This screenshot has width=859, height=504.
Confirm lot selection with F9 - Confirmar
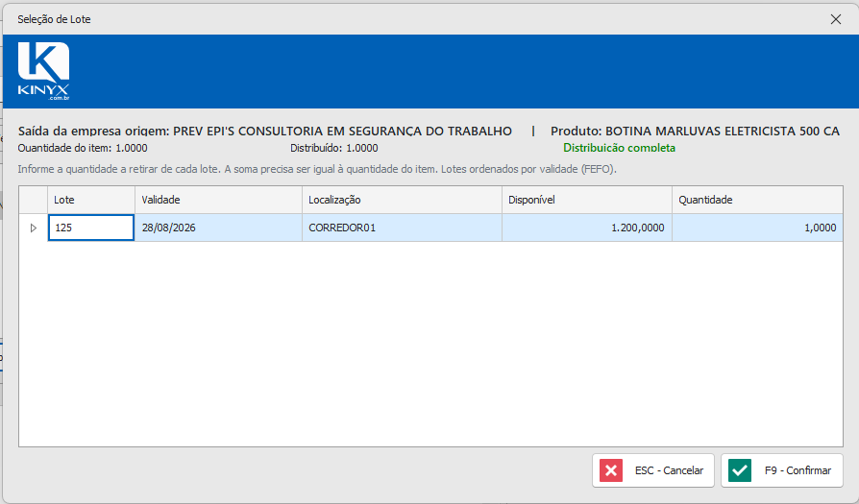click(782, 470)
